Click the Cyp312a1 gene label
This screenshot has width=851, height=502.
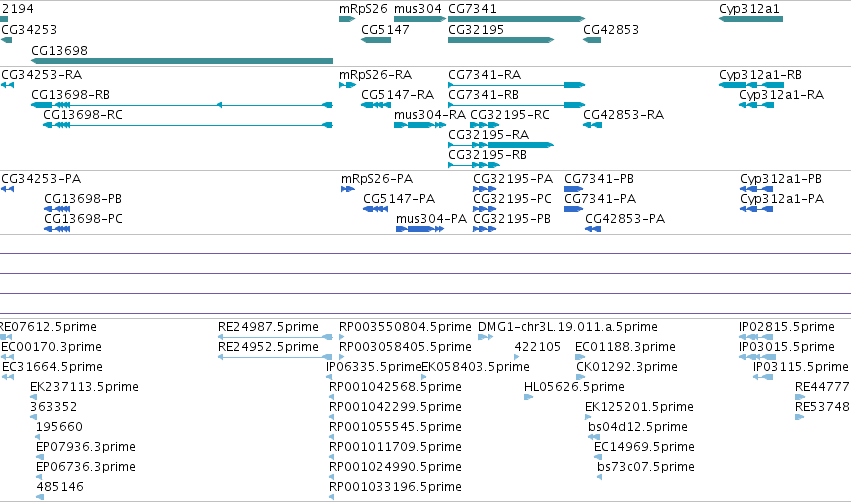coord(749,9)
